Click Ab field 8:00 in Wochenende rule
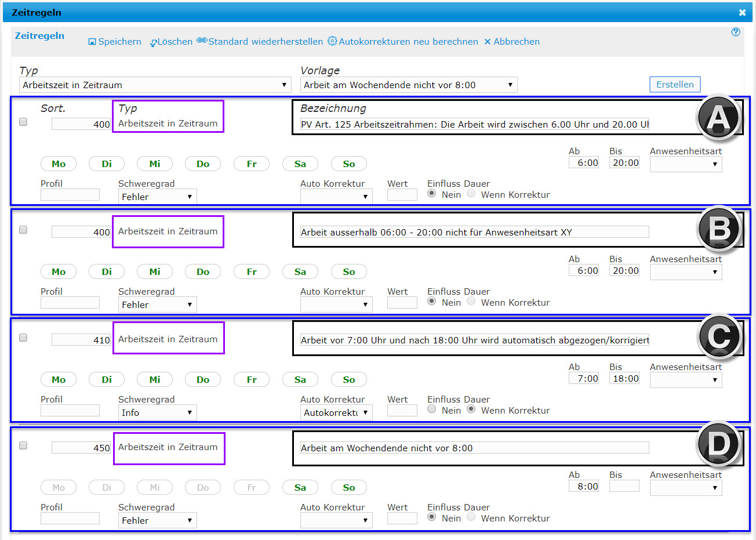This screenshot has height=540, width=756. click(584, 486)
